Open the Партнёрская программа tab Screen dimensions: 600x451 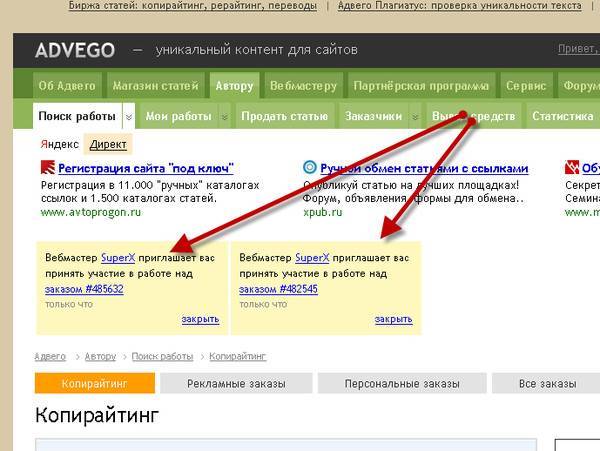click(421, 86)
